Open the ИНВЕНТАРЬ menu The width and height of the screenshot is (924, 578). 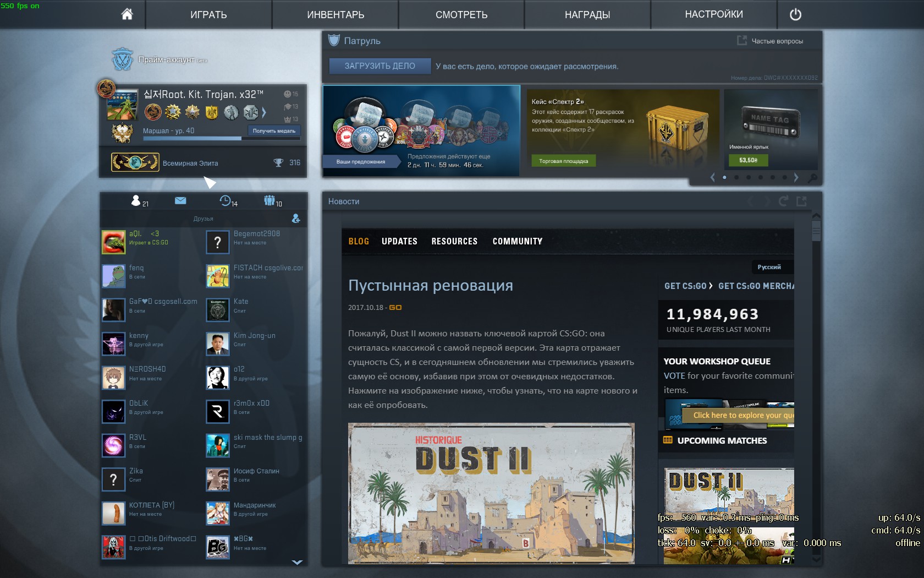335,14
